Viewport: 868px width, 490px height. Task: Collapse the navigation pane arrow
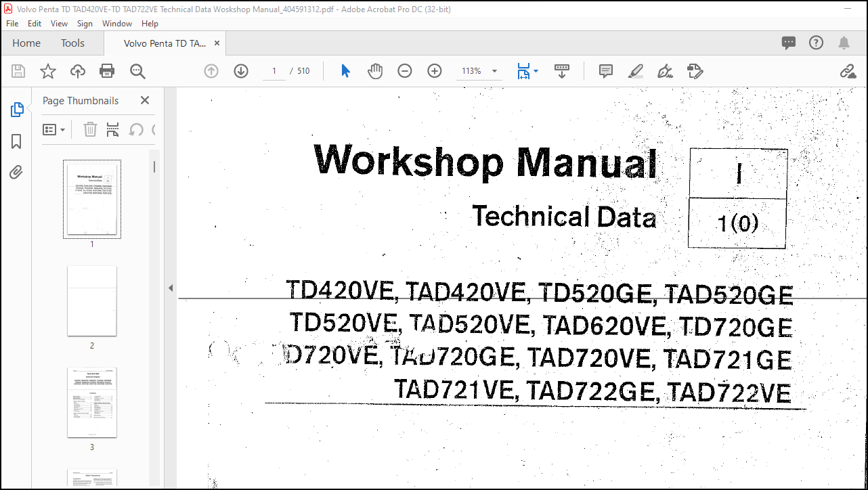tap(171, 288)
